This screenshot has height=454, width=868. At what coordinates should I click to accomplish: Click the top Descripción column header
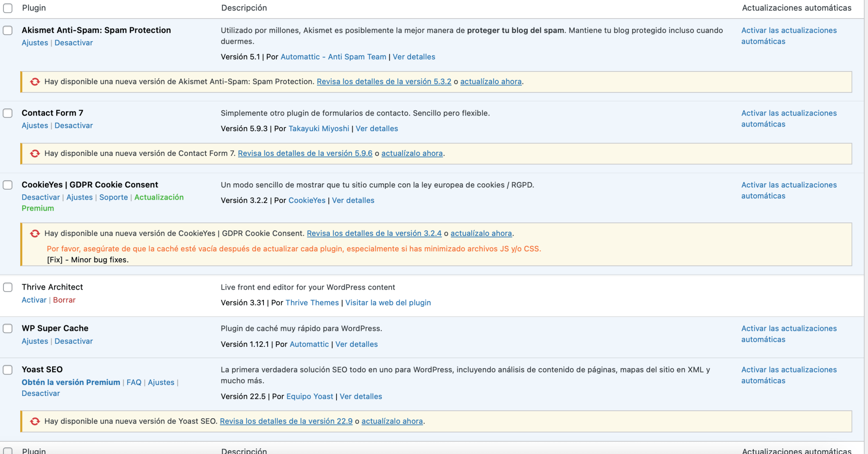(x=244, y=8)
